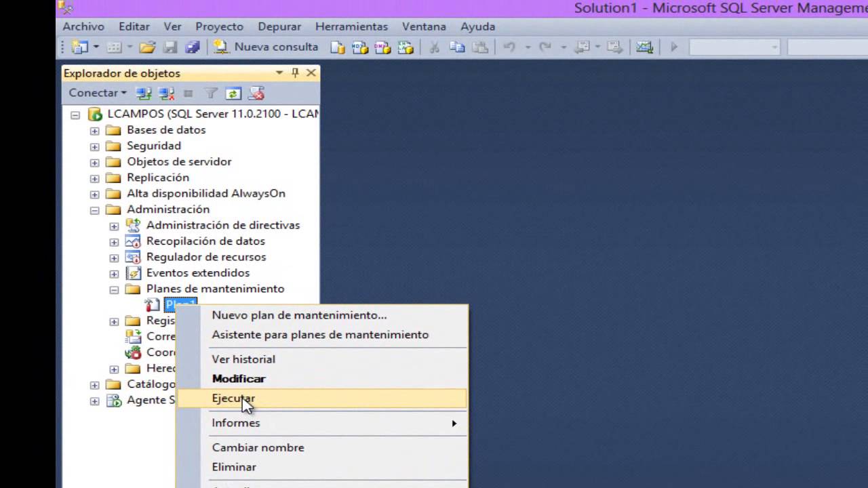
Task: Collapse Planes de mantenimiento folder
Action: pyautogui.click(x=114, y=289)
